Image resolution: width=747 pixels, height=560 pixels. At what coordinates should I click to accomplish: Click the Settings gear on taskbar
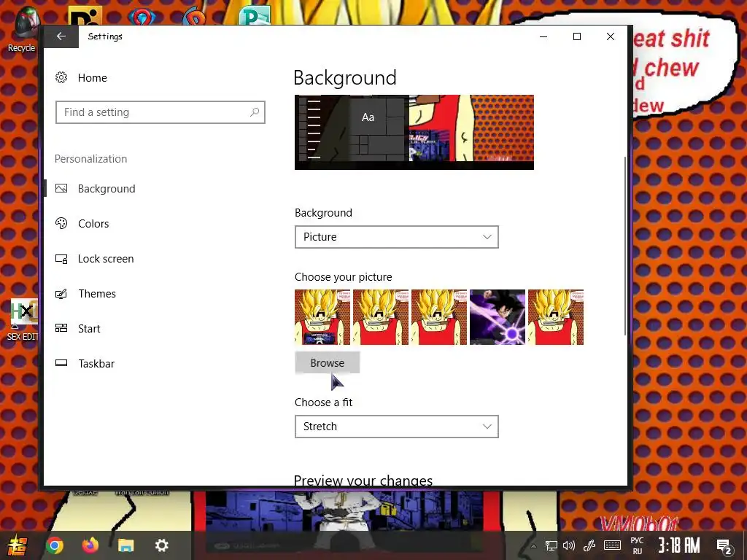(x=161, y=545)
